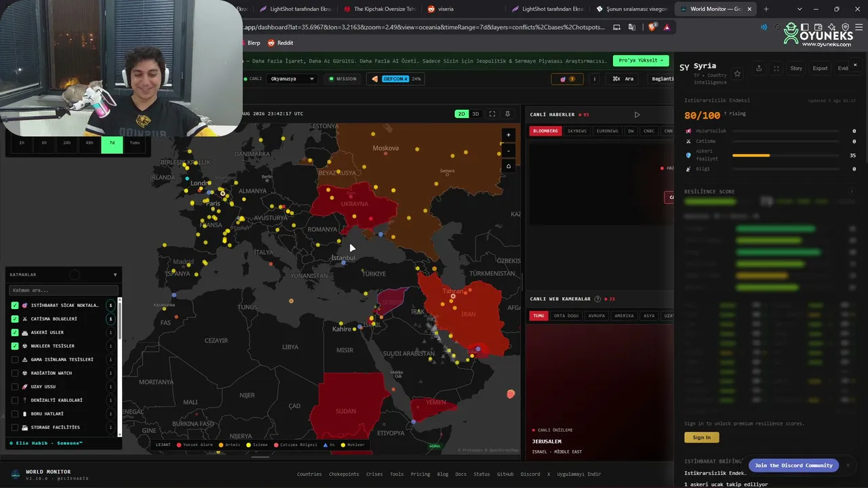
Task: Select the Bloomberg news channel tab
Action: coord(545,131)
